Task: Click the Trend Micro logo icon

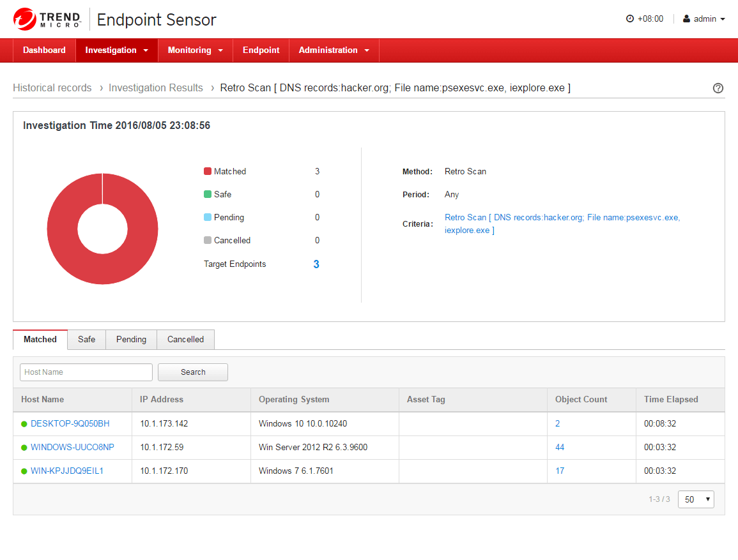Action: (x=25, y=19)
